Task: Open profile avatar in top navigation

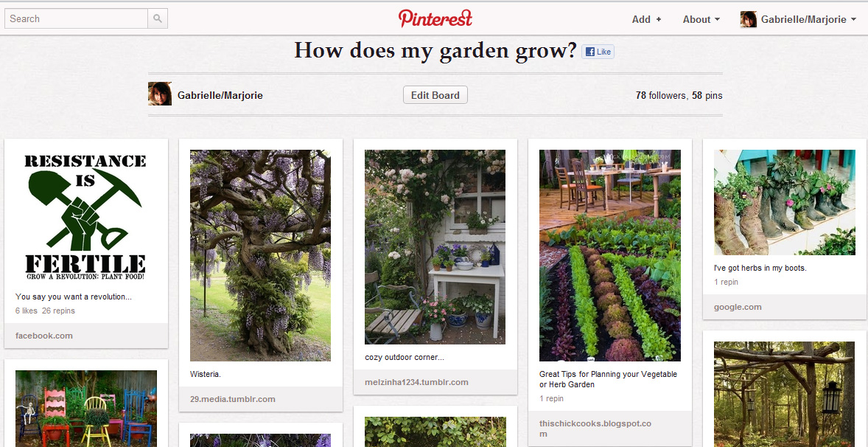Action: coord(749,19)
